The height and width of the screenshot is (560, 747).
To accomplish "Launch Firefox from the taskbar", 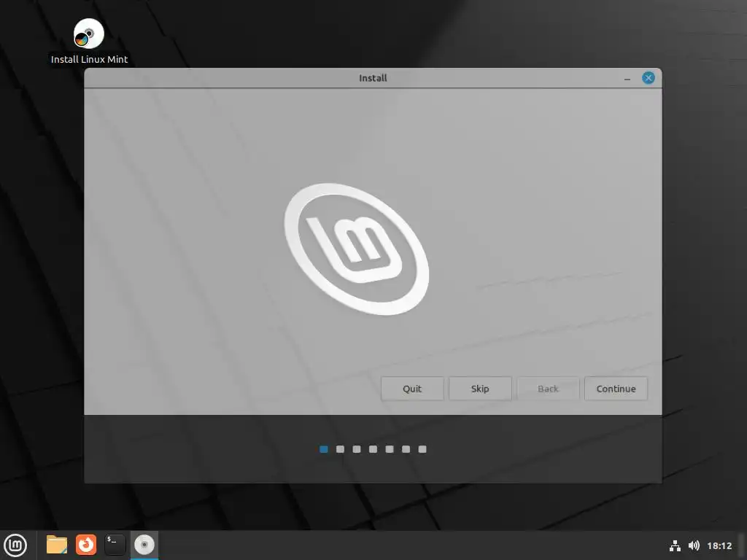I will pyautogui.click(x=86, y=545).
